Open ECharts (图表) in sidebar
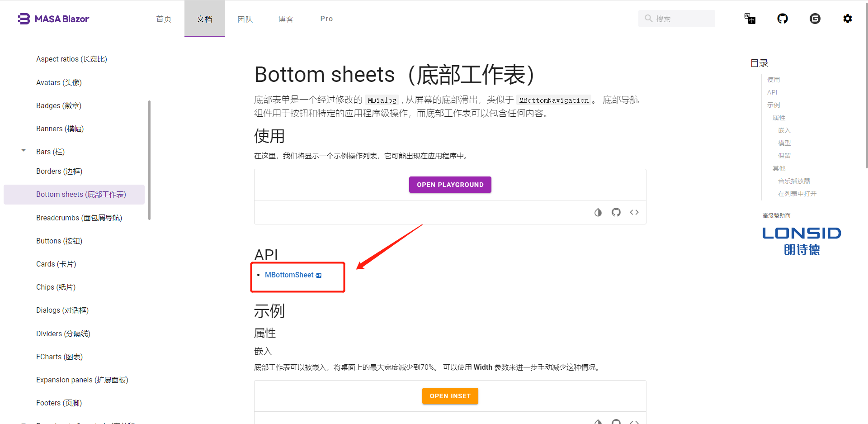The height and width of the screenshot is (424, 868). click(x=59, y=357)
